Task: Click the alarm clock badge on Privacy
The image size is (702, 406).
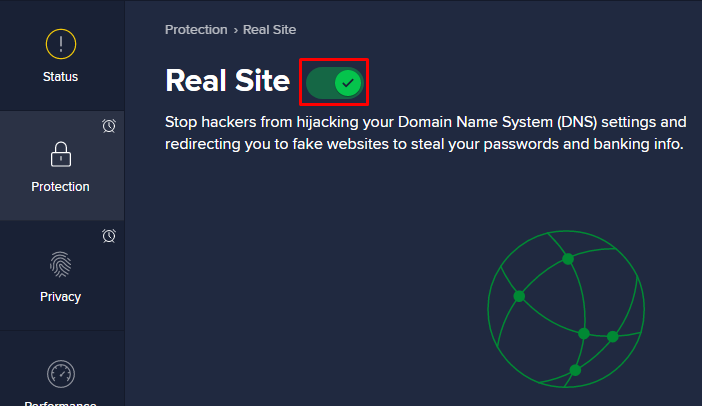Action: click(x=109, y=236)
